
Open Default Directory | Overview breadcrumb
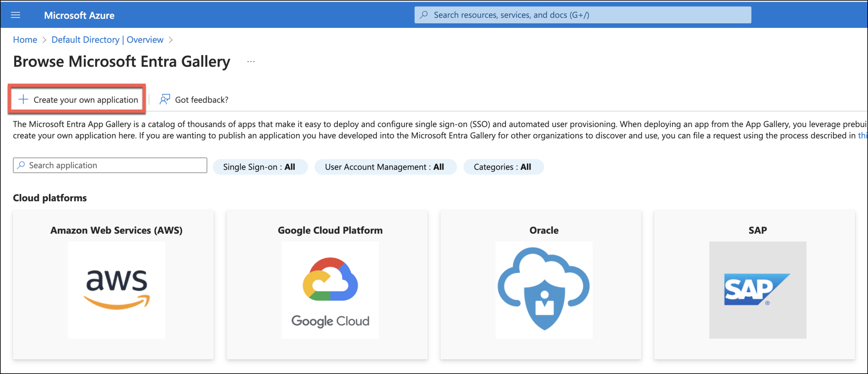pyautogui.click(x=107, y=40)
